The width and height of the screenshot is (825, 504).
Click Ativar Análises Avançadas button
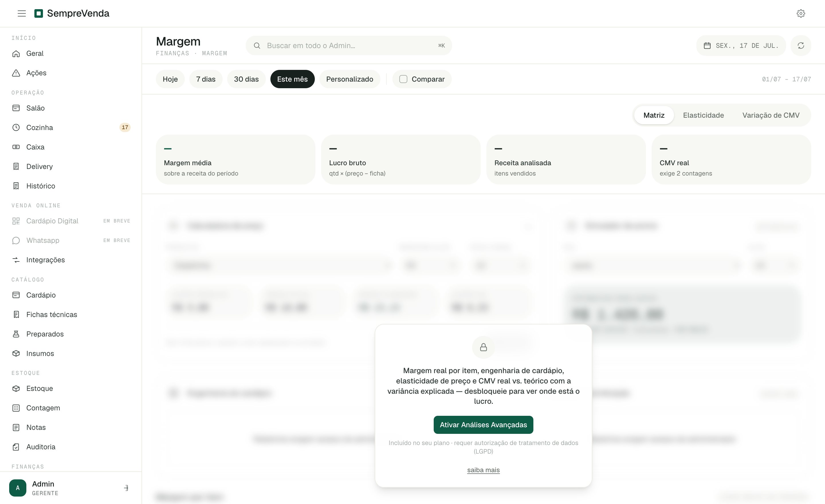point(483,425)
